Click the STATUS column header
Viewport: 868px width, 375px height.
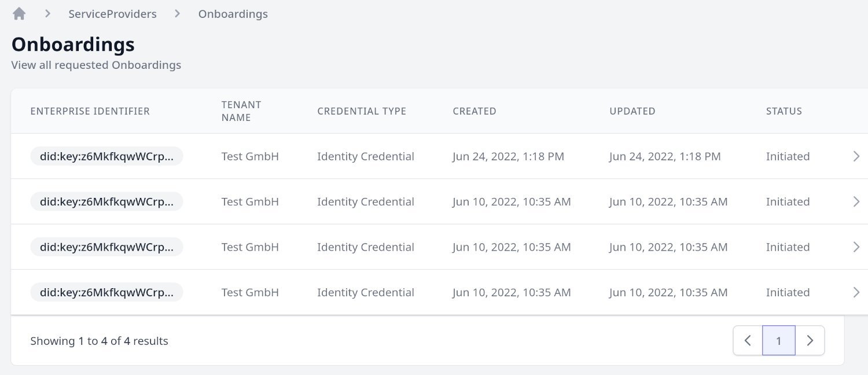coord(784,111)
